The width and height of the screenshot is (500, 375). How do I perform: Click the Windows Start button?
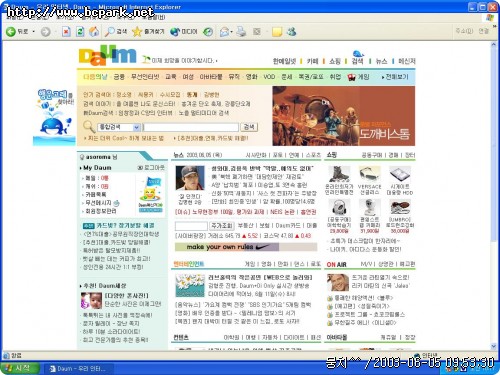[x=19, y=368]
